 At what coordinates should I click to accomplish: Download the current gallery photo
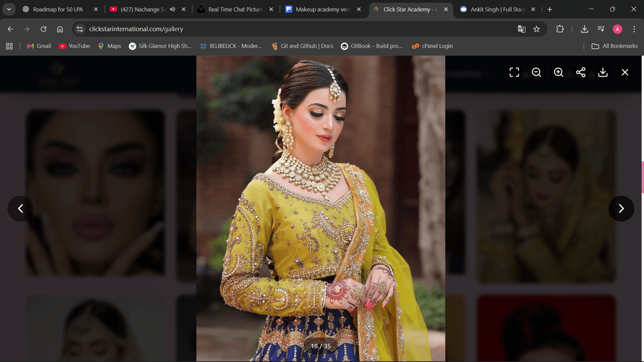click(x=603, y=72)
